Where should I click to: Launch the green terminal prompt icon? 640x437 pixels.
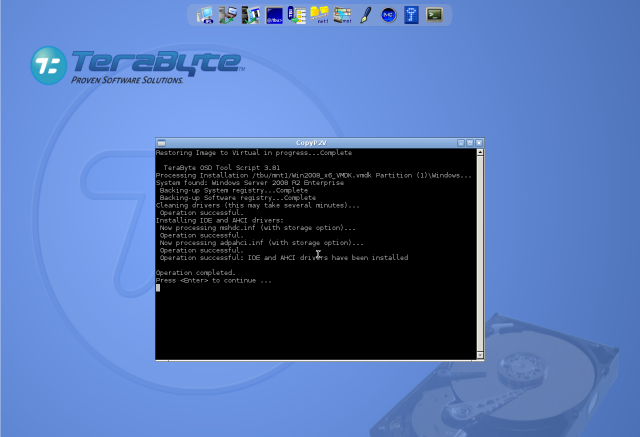click(x=434, y=15)
